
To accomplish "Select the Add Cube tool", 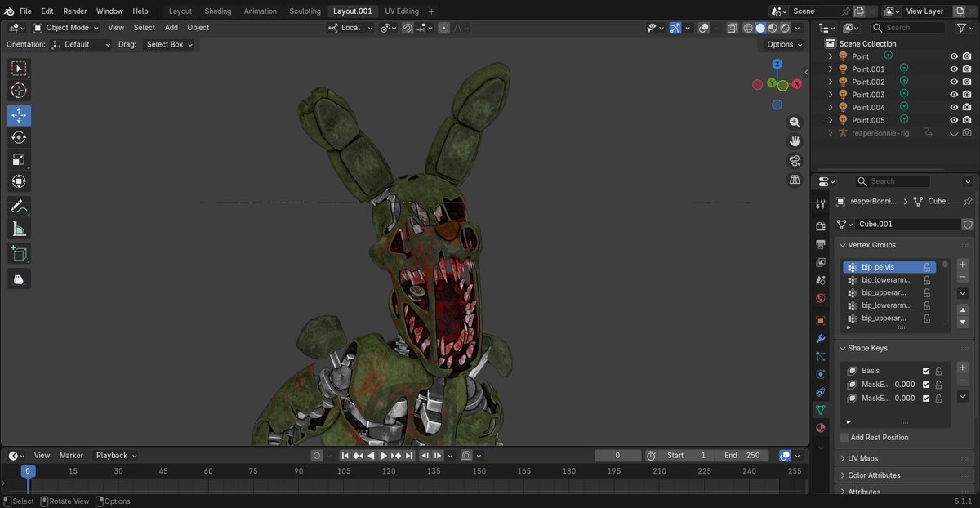I will 19,254.
